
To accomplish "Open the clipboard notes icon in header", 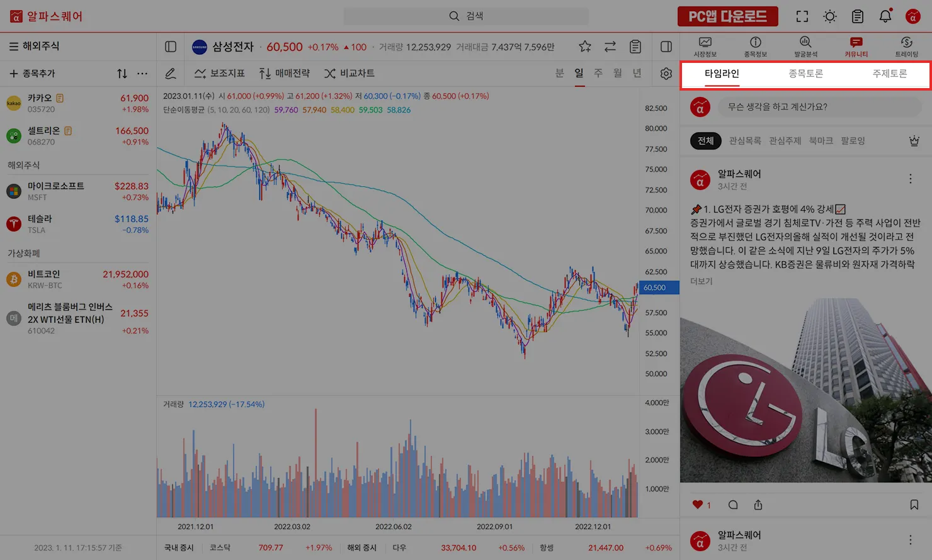I will click(858, 16).
